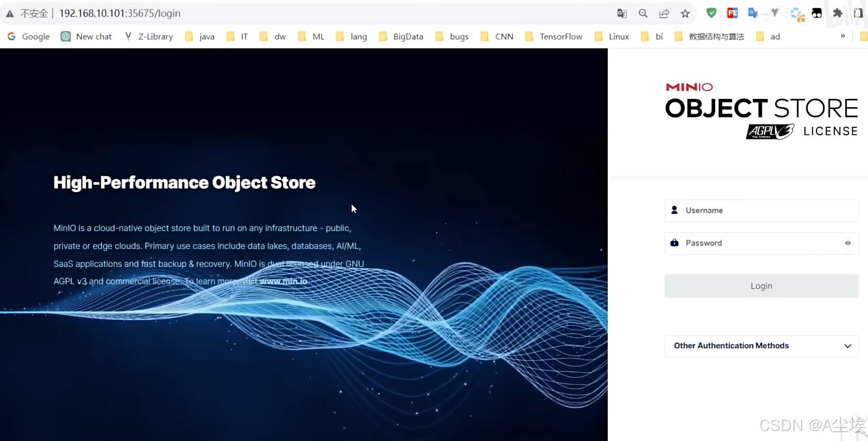Open the extensions puzzle piece icon
Image resolution: width=868 pixels, height=441 pixels.
point(838,13)
